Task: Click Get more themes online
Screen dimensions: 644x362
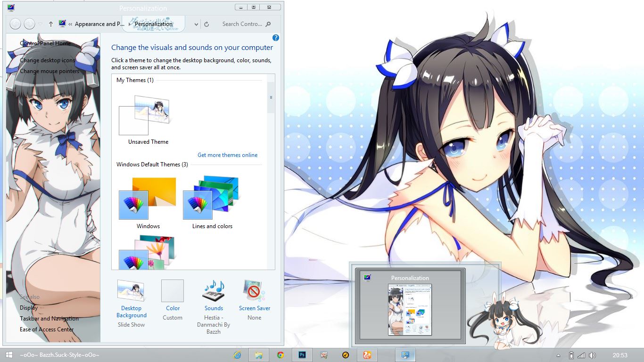Action: coord(228,155)
